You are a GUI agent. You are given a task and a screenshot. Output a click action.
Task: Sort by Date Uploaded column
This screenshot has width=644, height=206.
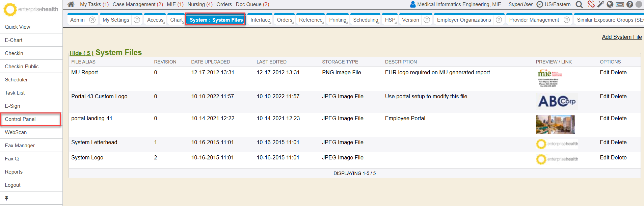coord(210,62)
